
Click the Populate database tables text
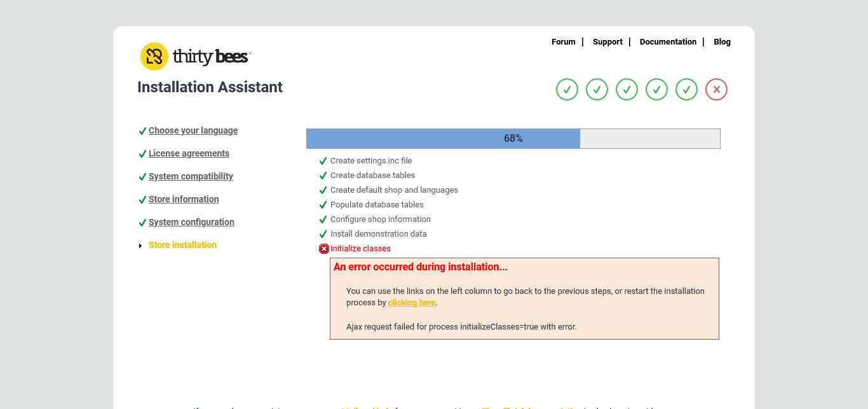[377, 205]
